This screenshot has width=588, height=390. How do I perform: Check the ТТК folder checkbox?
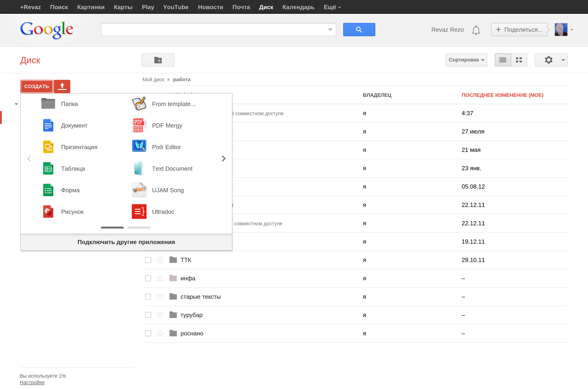[148, 260]
